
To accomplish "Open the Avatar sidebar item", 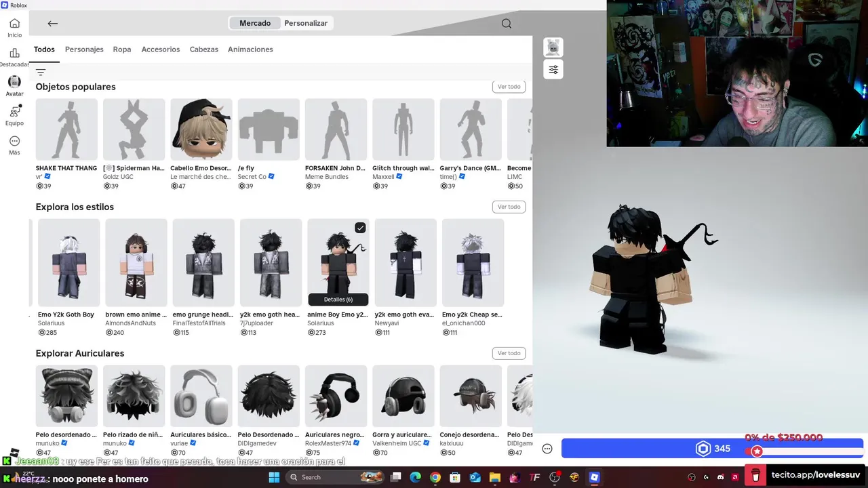I will [x=14, y=86].
